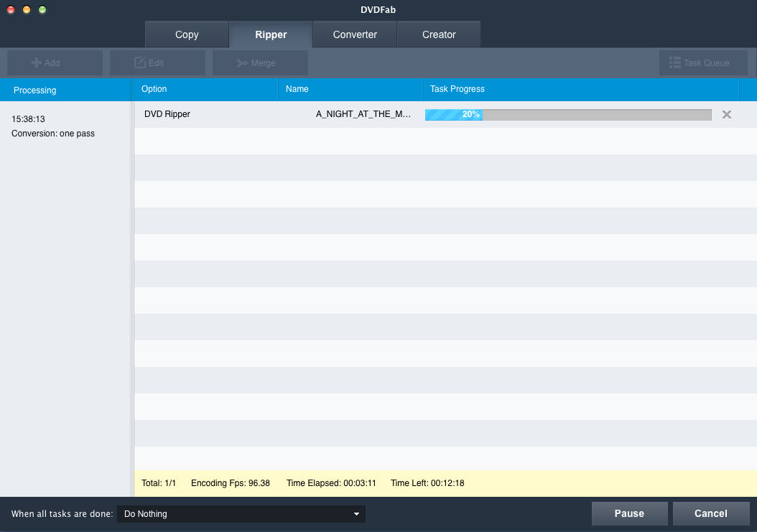Open the Do Nothing dropdown
Viewport: 757px width, 532px height.
[241, 513]
